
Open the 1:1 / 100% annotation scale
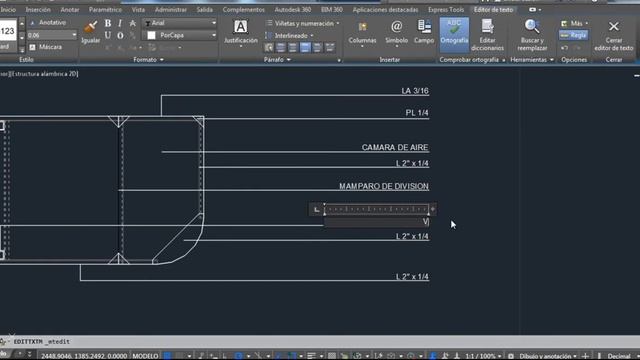tap(484, 356)
